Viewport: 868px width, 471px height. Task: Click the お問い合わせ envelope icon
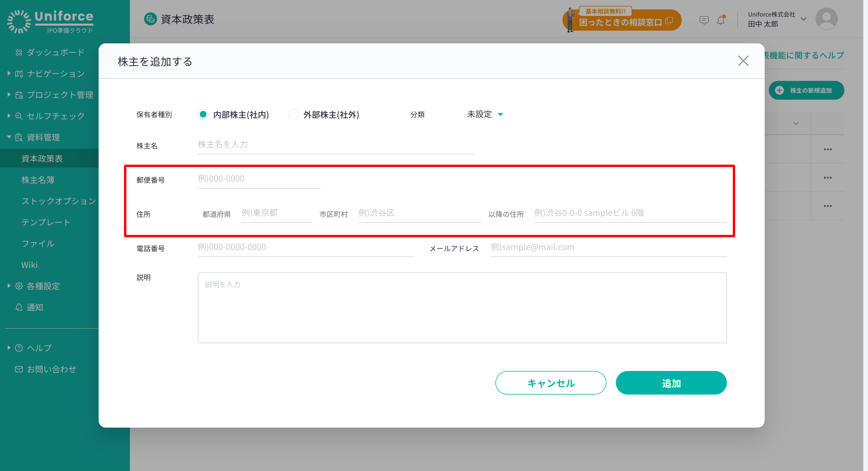point(19,369)
